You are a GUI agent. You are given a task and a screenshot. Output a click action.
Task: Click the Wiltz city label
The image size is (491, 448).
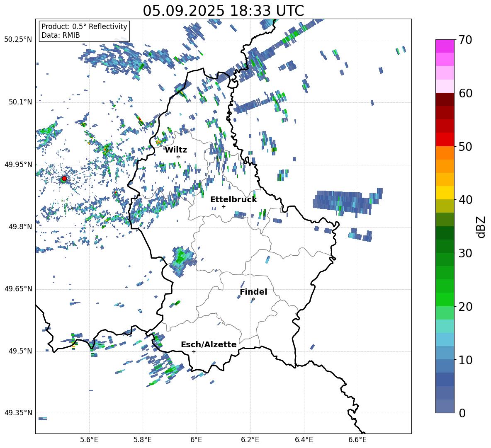click(176, 150)
